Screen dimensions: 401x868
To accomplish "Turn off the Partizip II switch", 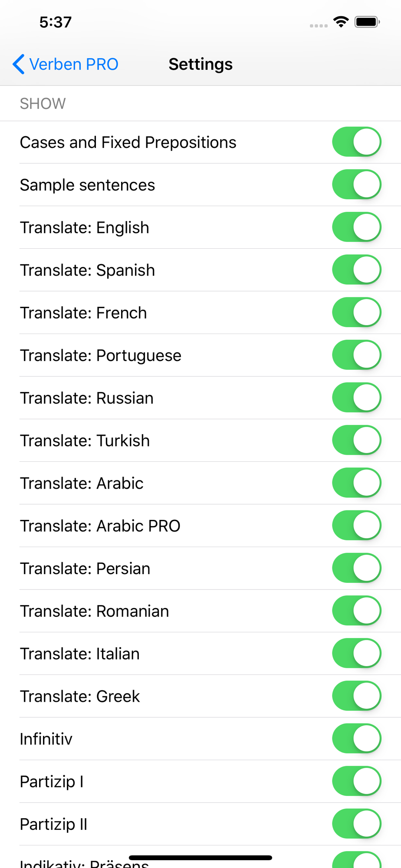I will (x=357, y=823).
